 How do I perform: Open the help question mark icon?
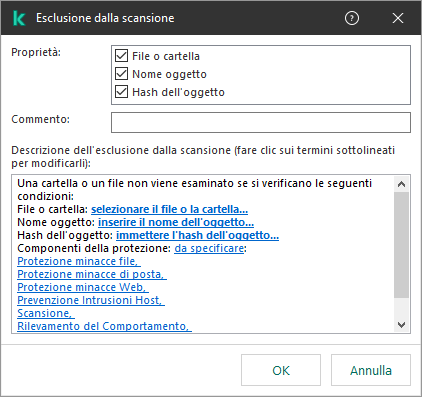352,18
